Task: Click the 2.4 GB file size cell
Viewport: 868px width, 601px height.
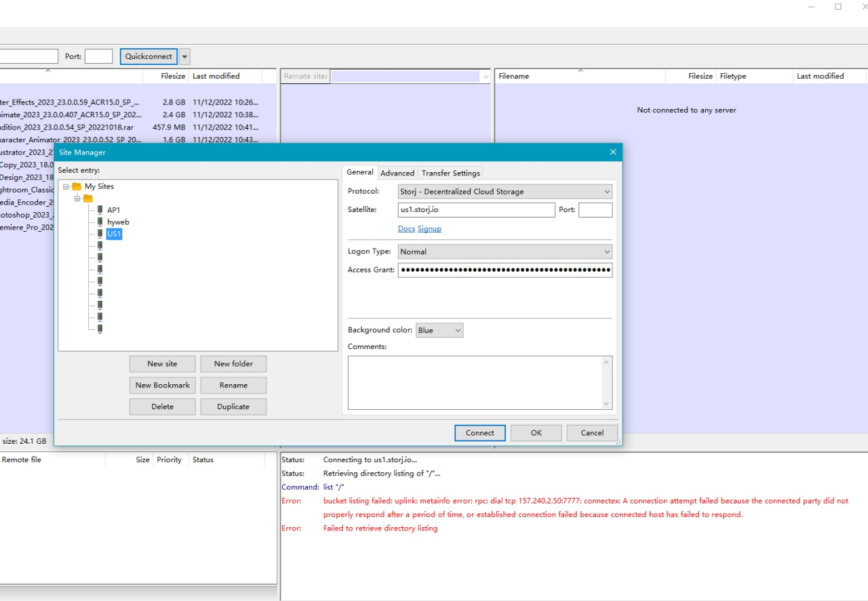Action: [x=174, y=115]
